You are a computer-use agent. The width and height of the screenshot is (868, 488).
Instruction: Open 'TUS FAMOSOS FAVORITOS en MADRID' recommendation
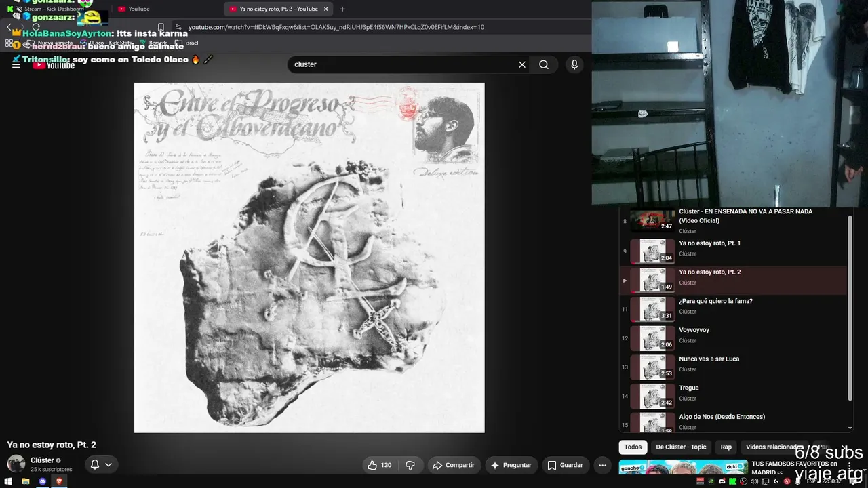pyautogui.click(x=795, y=468)
